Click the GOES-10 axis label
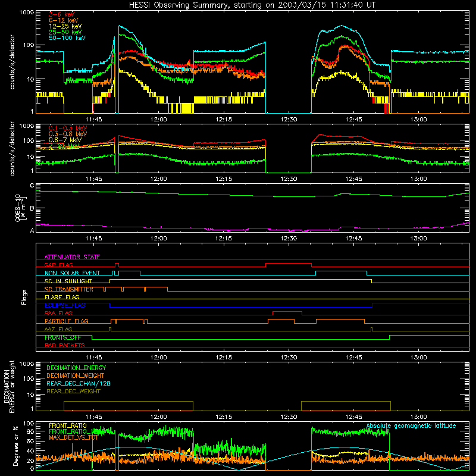This screenshot has height=476, width=476. (x=18, y=208)
